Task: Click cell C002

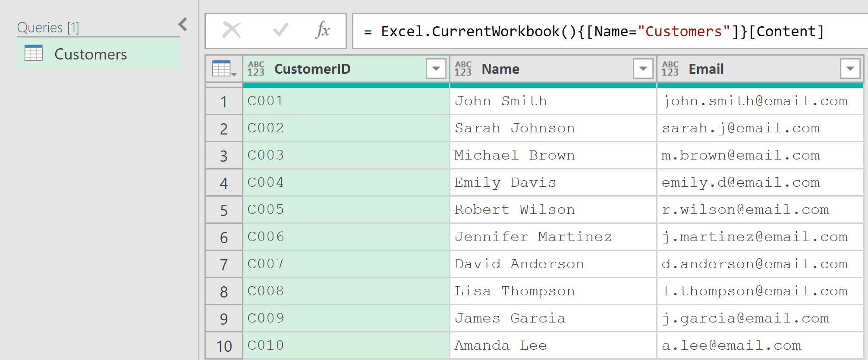Action: click(x=346, y=128)
